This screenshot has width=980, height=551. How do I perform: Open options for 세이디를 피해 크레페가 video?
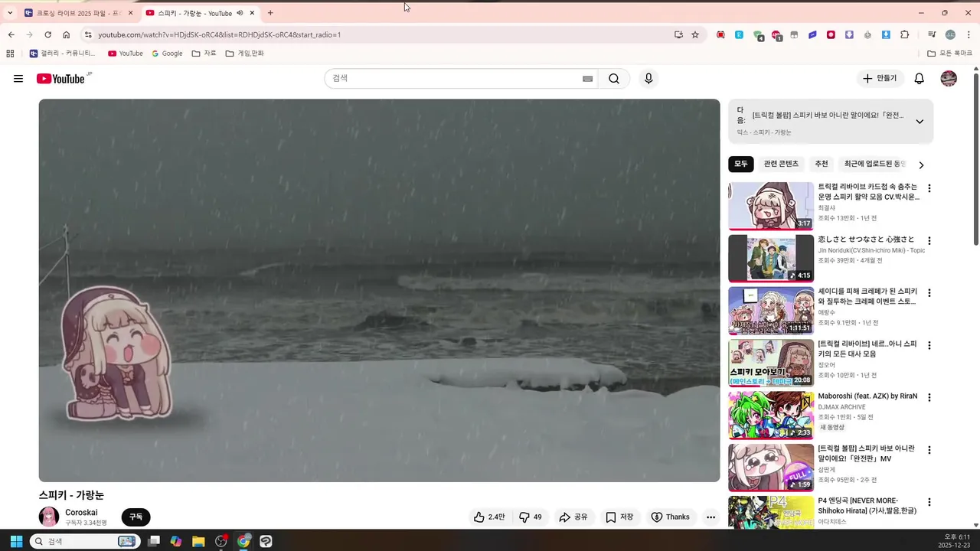[x=929, y=293]
